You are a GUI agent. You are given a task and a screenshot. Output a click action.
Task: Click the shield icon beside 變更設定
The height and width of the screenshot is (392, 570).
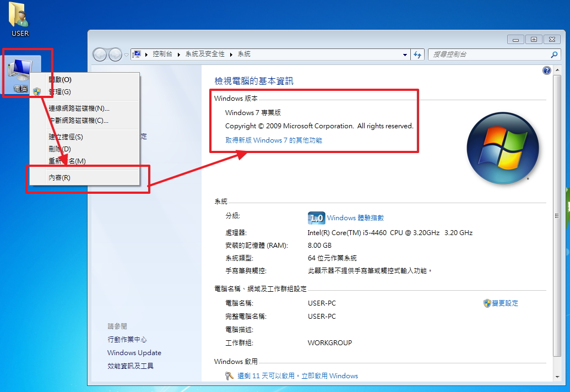(487, 303)
